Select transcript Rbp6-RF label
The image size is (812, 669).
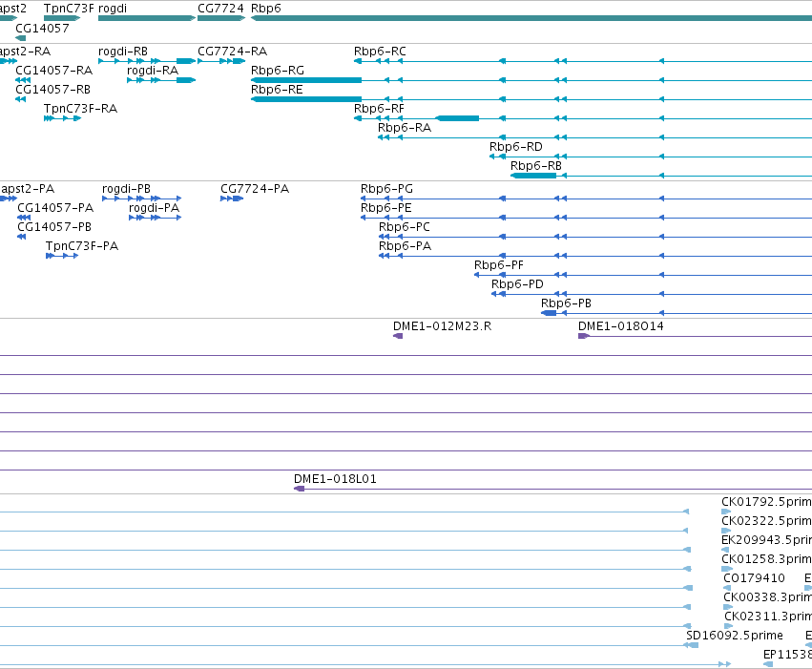(x=379, y=109)
